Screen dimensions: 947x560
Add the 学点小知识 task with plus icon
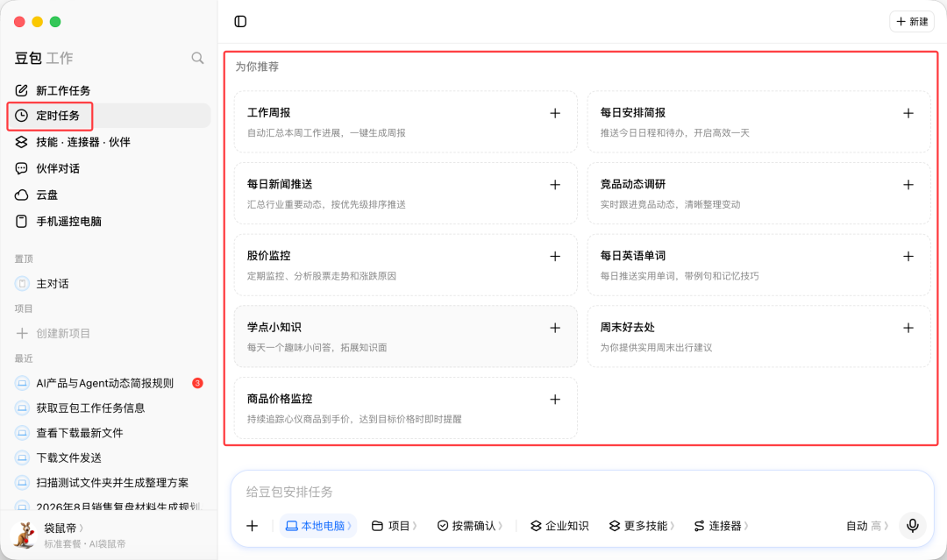tap(555, 328)
